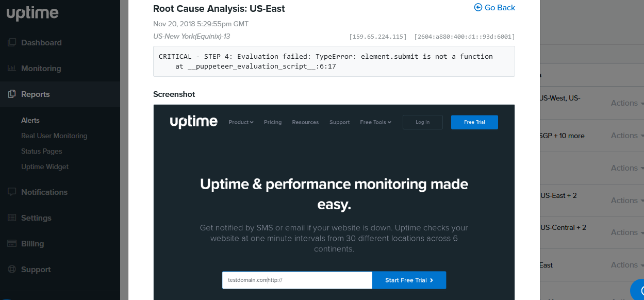Click the testdomain.com input field
The width and height of the screenshot is (644, 300).
tap(296, 280)
